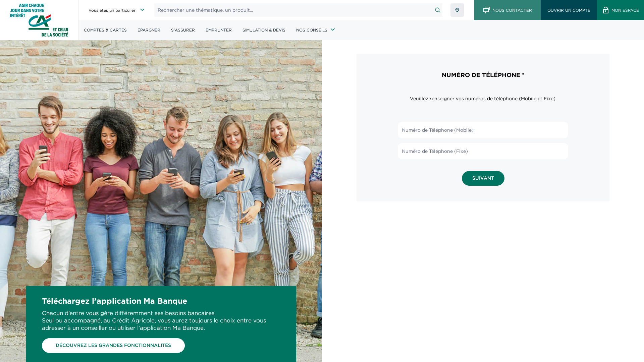
Task: Click the search bar input
Action: [x=293, y=10]
